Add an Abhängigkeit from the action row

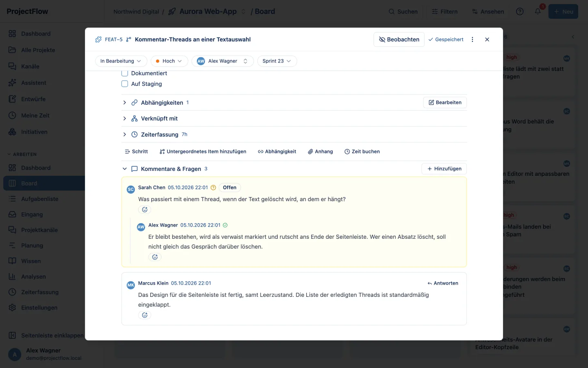277,152
